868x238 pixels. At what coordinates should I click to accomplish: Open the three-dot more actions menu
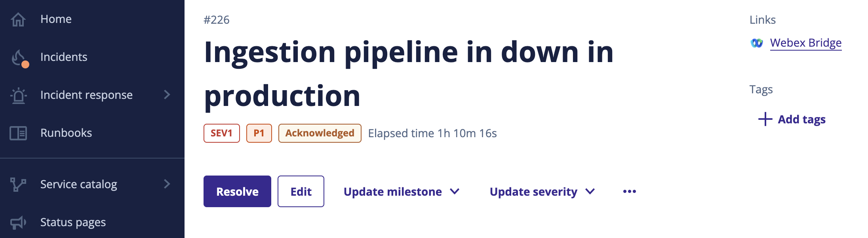pos(629,192)
